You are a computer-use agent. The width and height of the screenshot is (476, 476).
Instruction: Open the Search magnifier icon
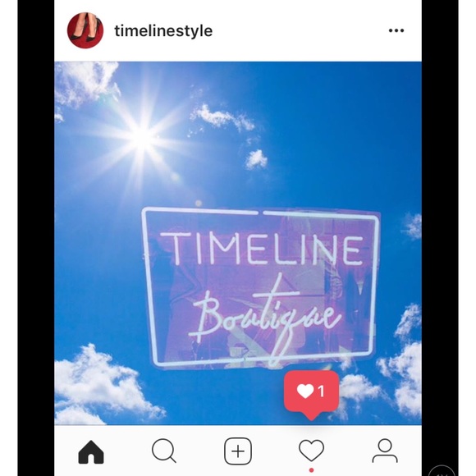tap(164, 451)
